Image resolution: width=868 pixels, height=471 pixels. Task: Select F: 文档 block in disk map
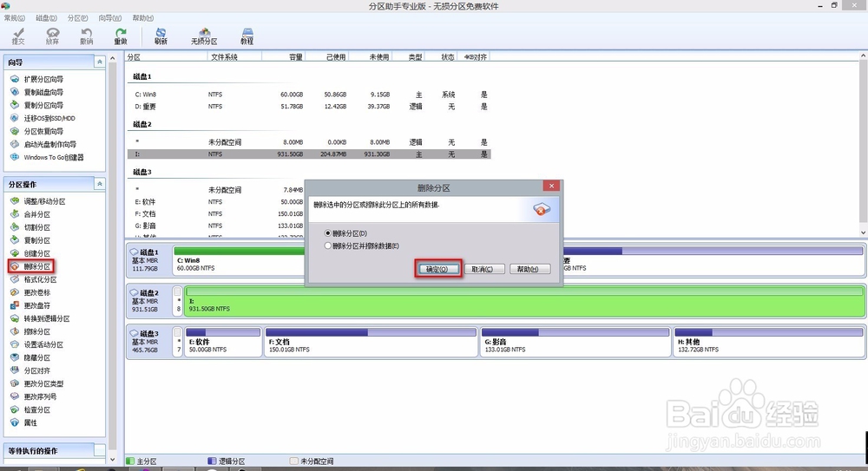371,342
